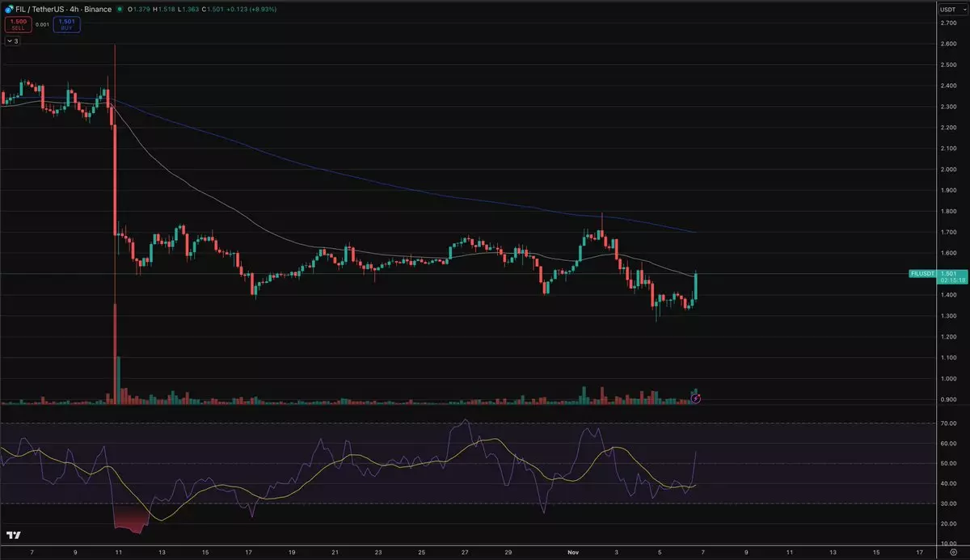This screenshot has width=970, height=560.
Task: Click the 0.001 spread value between buttons
Action: [x=41, y=24]
